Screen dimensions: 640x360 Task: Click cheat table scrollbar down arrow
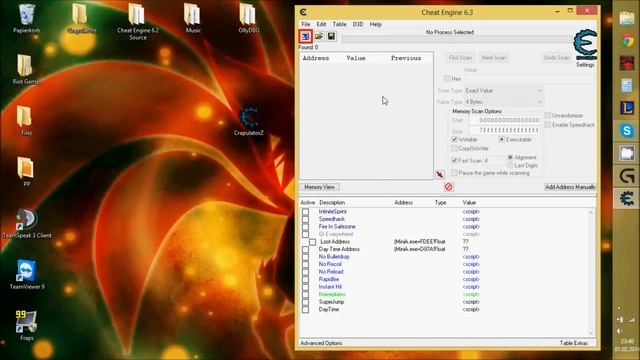tap(591, 333)
